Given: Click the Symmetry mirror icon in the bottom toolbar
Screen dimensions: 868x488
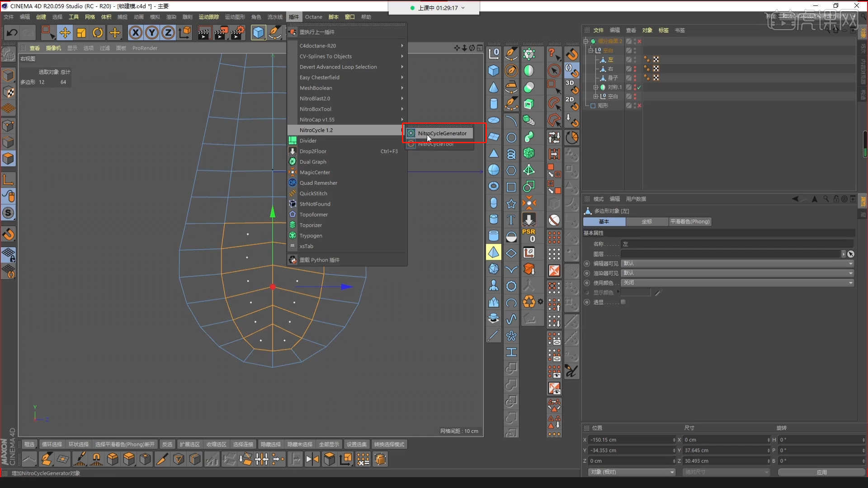Looking at the screenshot, I should click(312, 460).
